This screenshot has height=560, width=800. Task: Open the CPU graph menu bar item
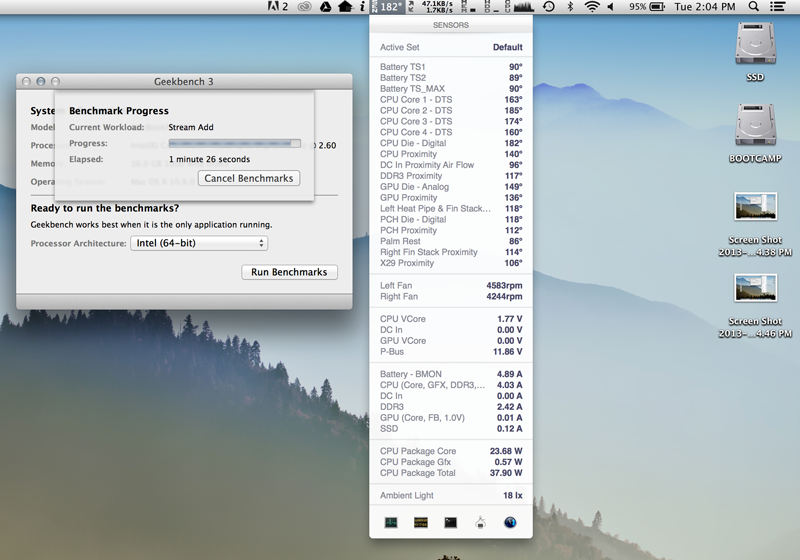tap(519, 7)
